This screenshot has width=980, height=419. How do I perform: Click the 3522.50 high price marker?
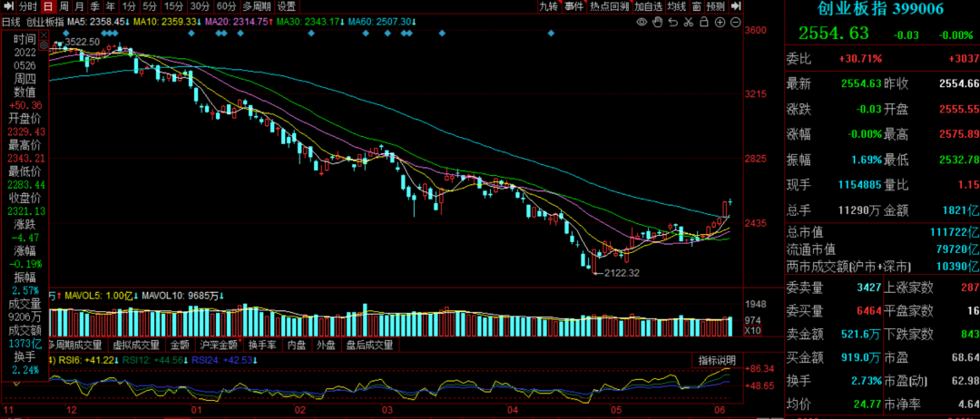point(82,41)
